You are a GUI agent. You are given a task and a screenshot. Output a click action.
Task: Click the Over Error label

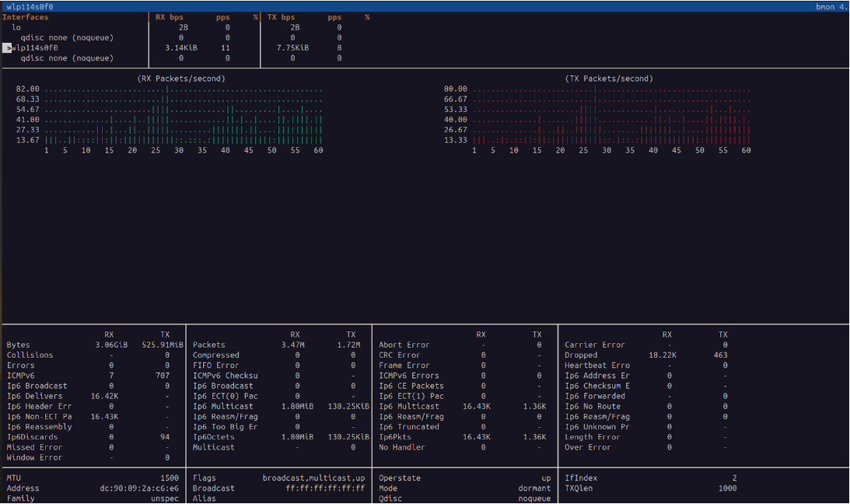point(588,448)
